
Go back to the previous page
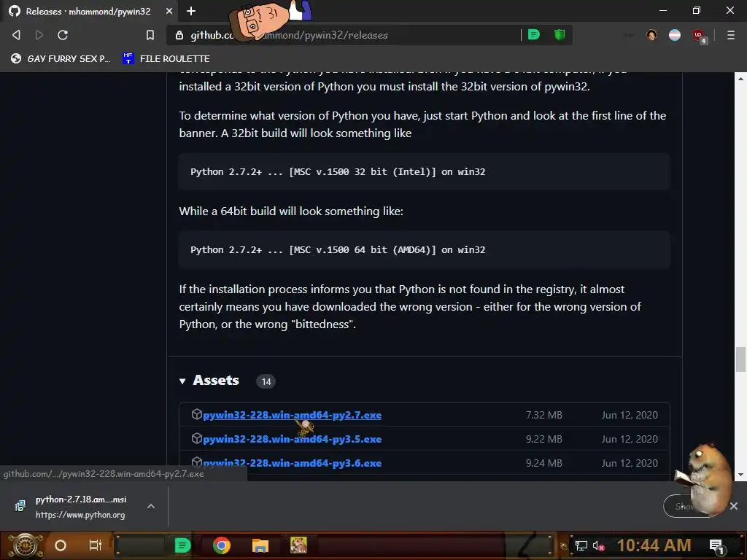click(x=16, y=35)
